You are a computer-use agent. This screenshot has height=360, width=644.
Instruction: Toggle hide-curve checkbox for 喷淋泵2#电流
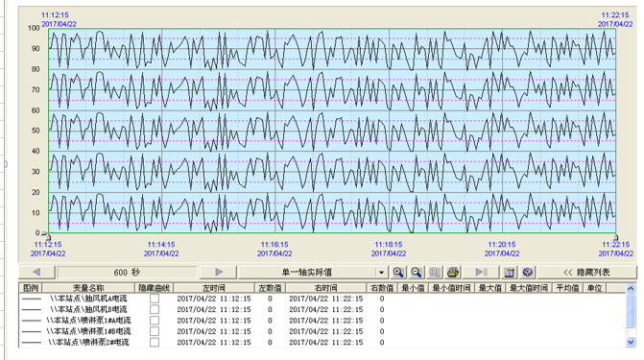tap(155, 342)
